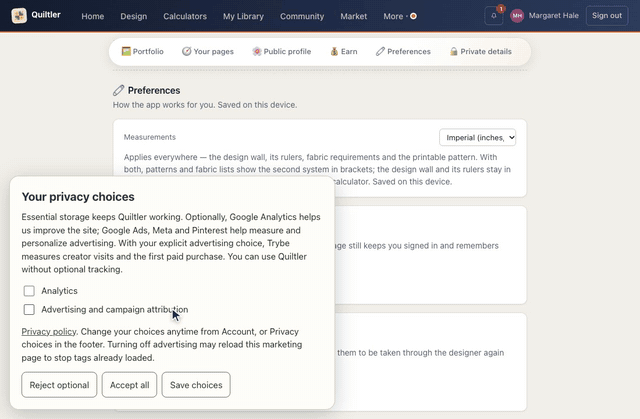Select the Preferences tab
The height and width of the screenshot is (419, 640).
coord(403,51)
